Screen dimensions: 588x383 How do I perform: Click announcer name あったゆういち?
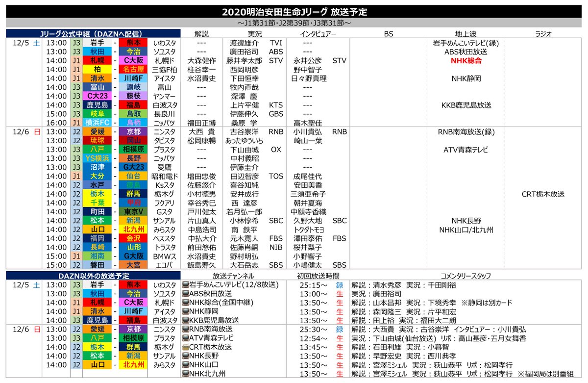click(x=244, y=140)
